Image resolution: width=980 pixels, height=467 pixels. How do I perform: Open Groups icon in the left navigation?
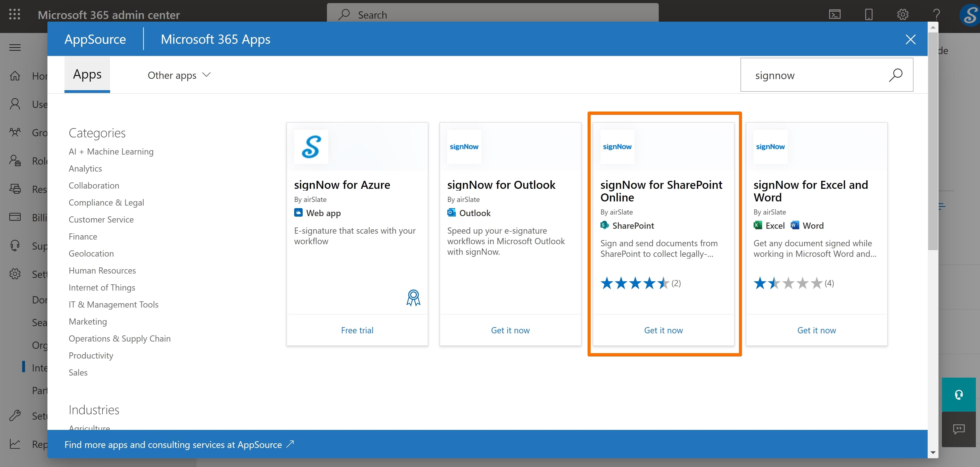coord(15,132)
